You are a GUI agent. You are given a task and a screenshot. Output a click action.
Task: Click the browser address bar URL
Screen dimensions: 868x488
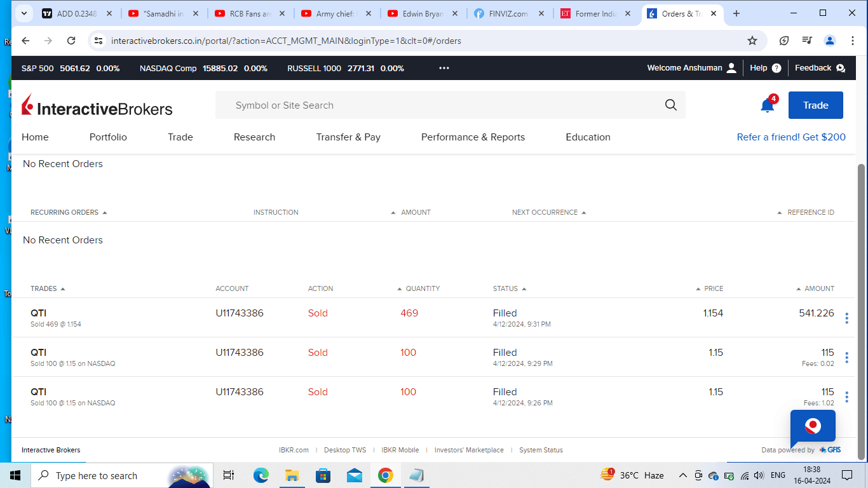point(286,41)
